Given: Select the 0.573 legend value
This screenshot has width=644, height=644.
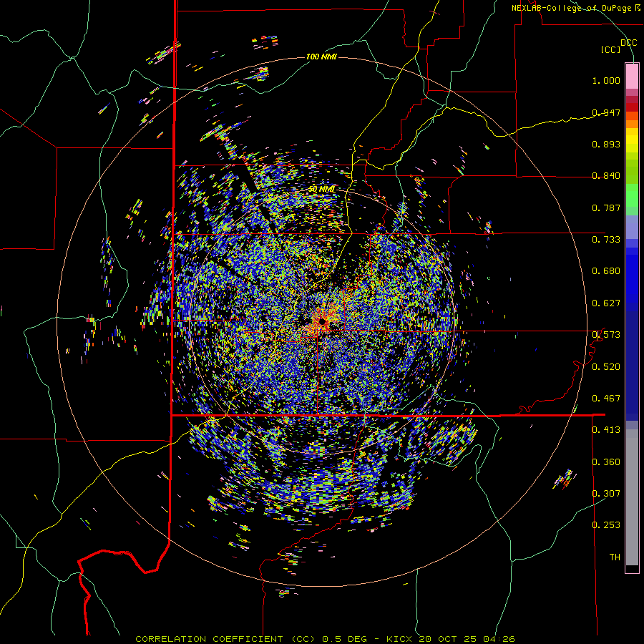Looking at the screenshot, I should point(606,335).
